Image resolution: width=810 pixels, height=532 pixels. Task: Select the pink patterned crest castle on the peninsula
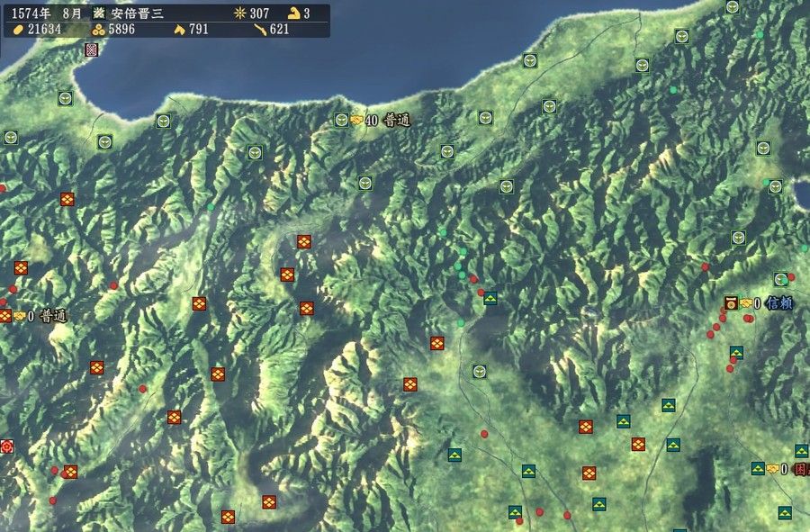tap(91, 50)
